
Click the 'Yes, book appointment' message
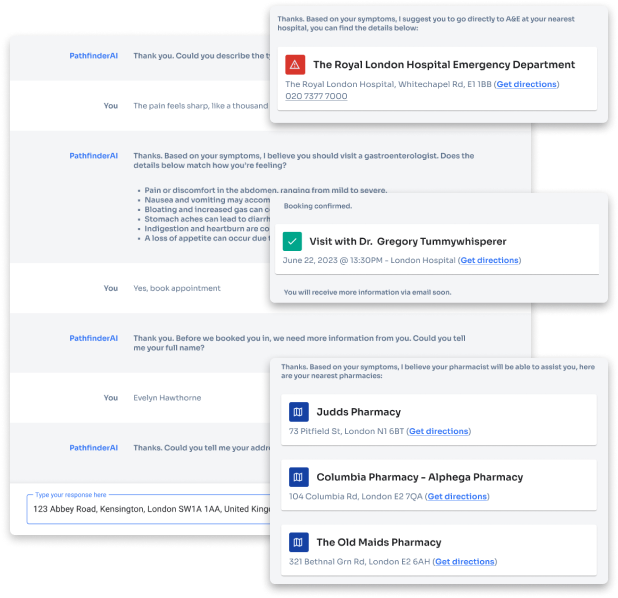coord(176,288)
